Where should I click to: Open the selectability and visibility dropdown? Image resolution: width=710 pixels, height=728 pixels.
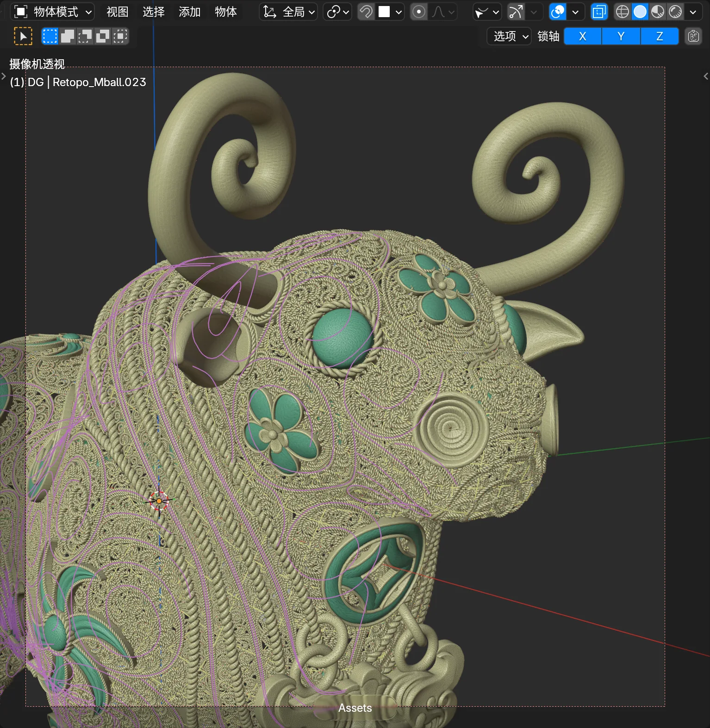(x=487, y=12)
